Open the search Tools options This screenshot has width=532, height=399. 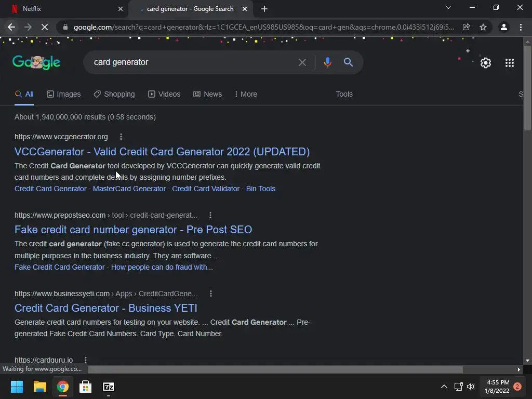pos(344,95)
